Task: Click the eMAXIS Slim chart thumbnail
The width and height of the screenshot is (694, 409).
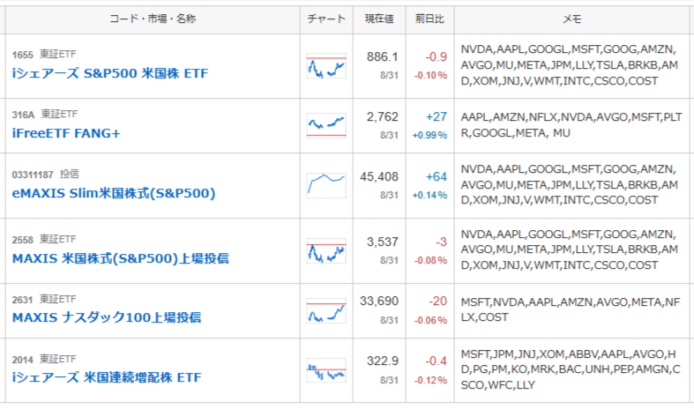Action: click(x=326, y=186)
